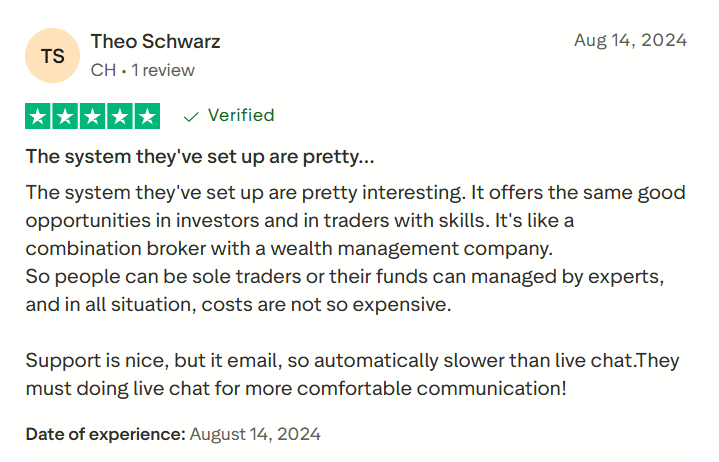Click the line about costs not so expensive
The height and width of the screenshot is (462, 719).
tap(239, 304)
